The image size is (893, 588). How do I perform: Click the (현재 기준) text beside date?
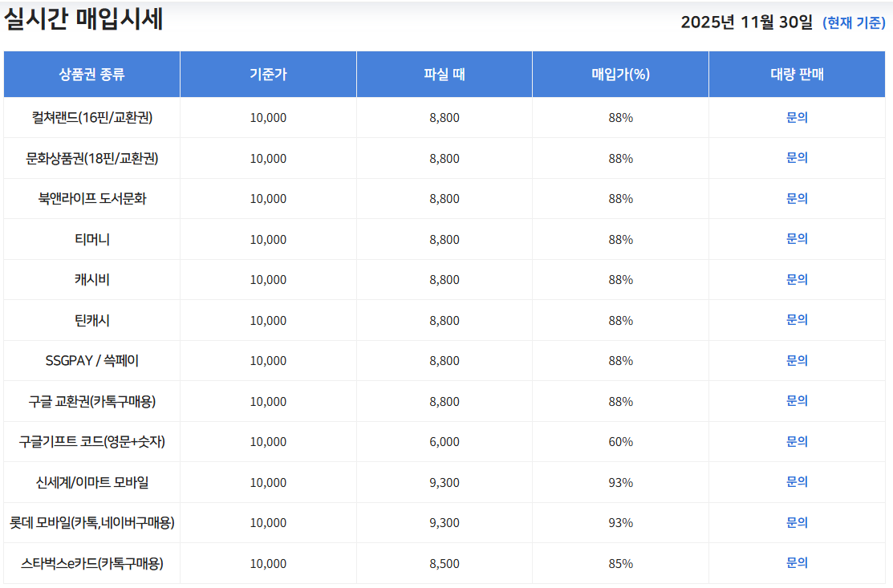pos(853,23)
